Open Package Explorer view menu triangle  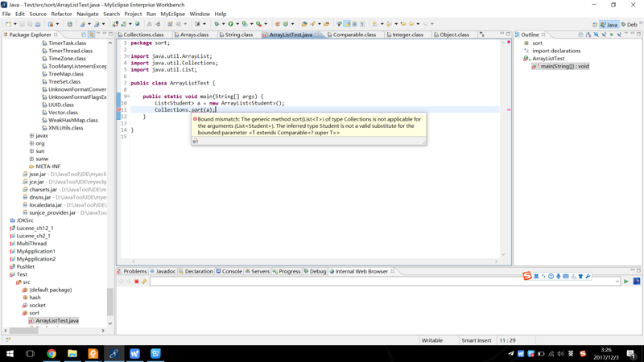(98, 34)
